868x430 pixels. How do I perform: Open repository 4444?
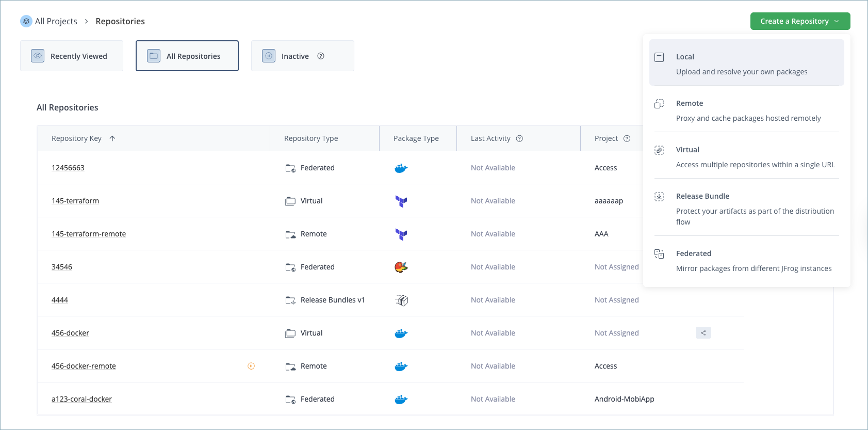pos(60,300)
